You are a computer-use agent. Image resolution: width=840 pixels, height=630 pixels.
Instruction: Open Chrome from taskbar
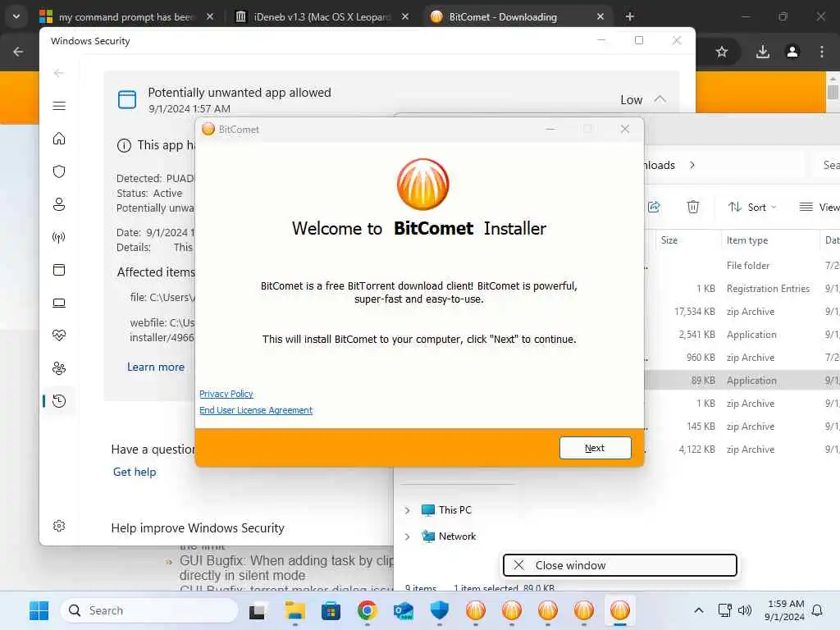367,610
